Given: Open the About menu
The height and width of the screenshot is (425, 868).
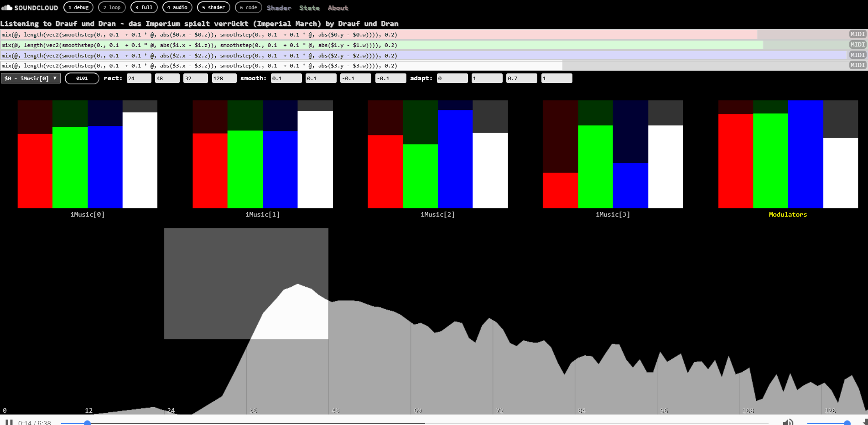Looking at the screenshot, I should tap(338, 8).
